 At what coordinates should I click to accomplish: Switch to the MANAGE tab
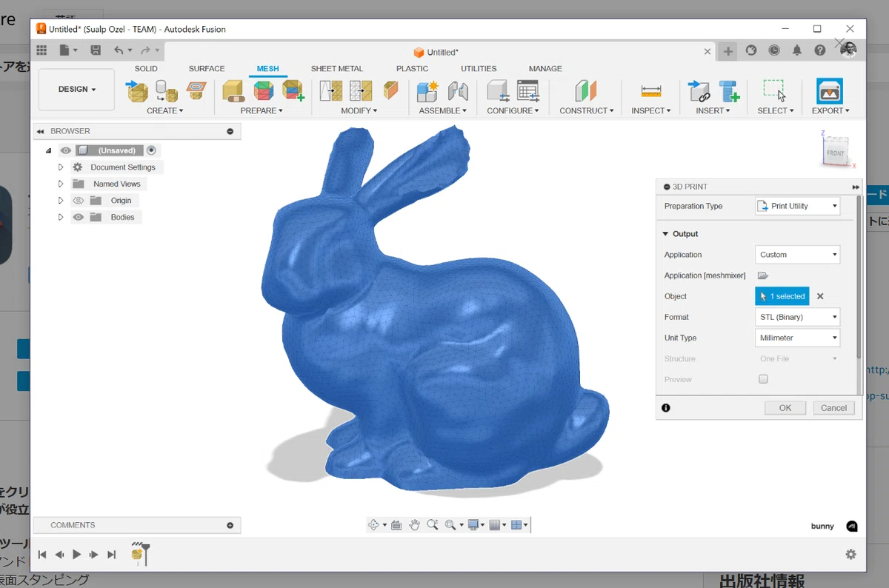545,69
